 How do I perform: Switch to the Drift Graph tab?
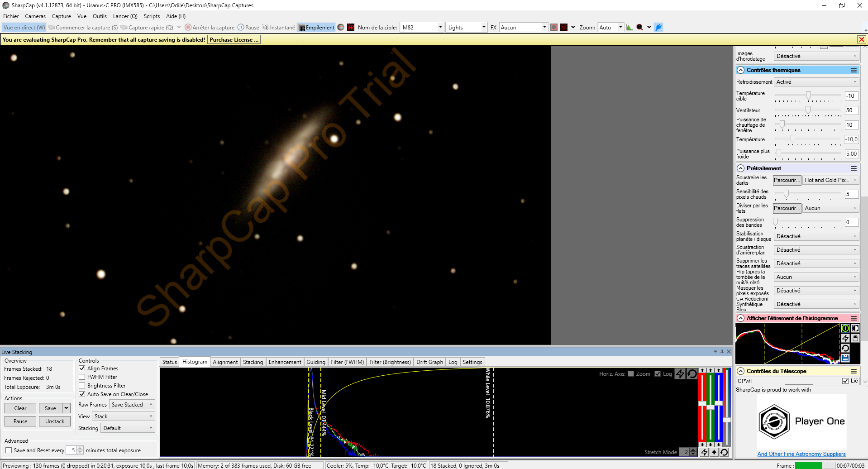point(429,362)
